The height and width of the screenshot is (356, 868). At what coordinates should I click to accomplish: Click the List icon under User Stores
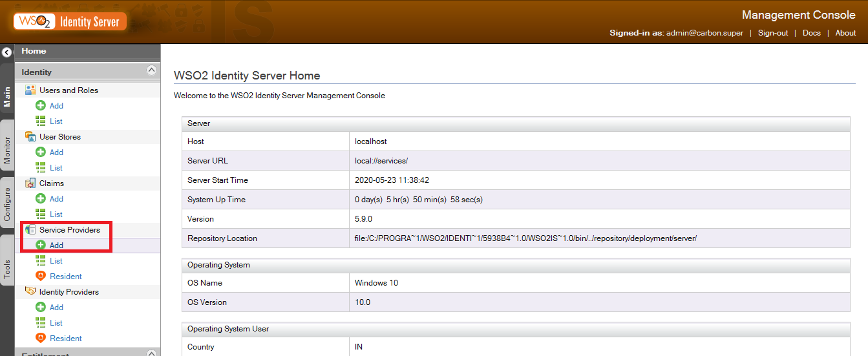click(x=41, y=167)
